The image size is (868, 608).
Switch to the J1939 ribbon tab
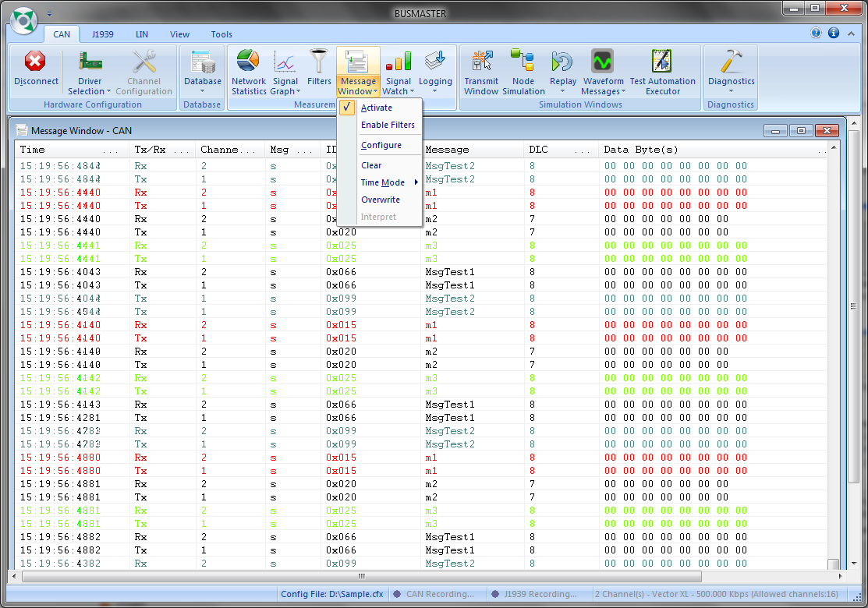pos(102,34)
